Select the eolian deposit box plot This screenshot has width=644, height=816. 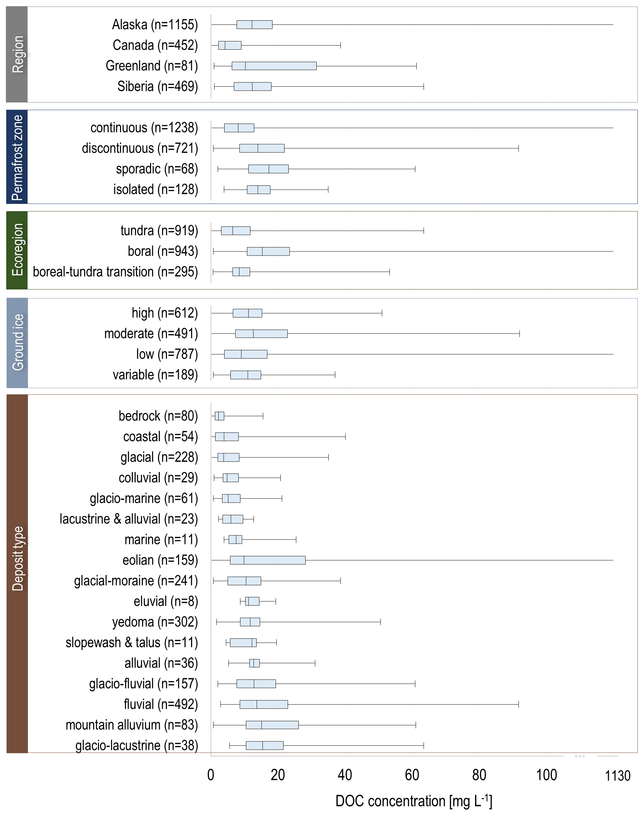pyautogui.click(x=267, y=560)
